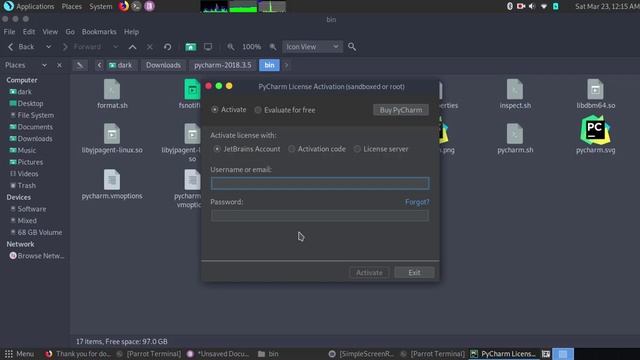Select License server radio option
The height and width of the screenshot is (360, 640).
click(381, 149)
